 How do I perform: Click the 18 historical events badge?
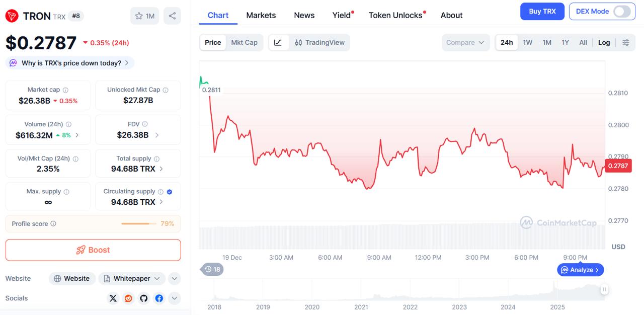[x=213, y=269]
